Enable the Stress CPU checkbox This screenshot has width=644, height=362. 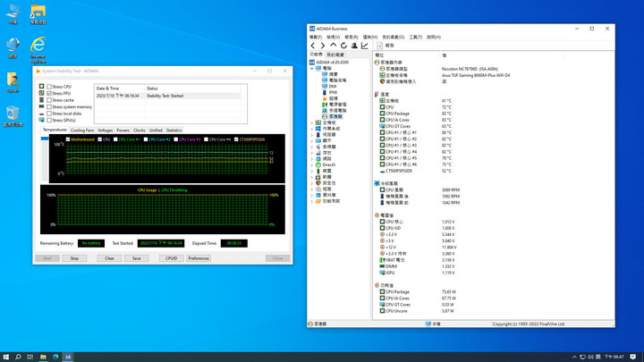49,87
